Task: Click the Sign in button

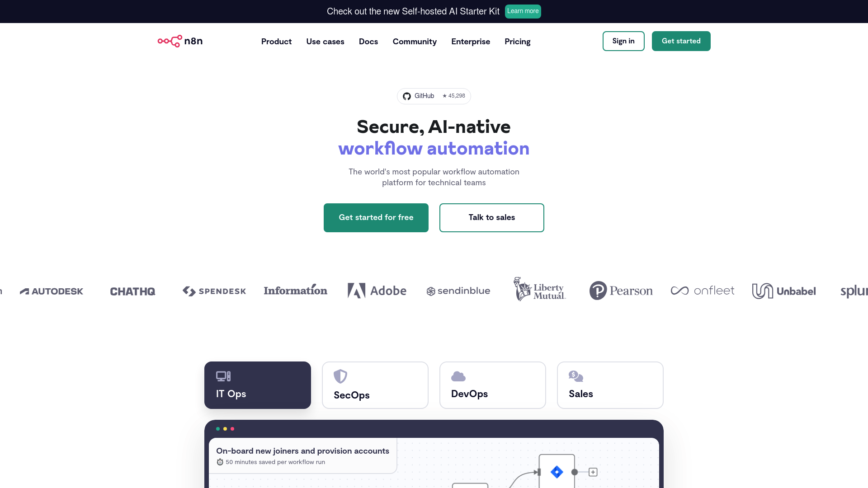Action: [623, 41]
